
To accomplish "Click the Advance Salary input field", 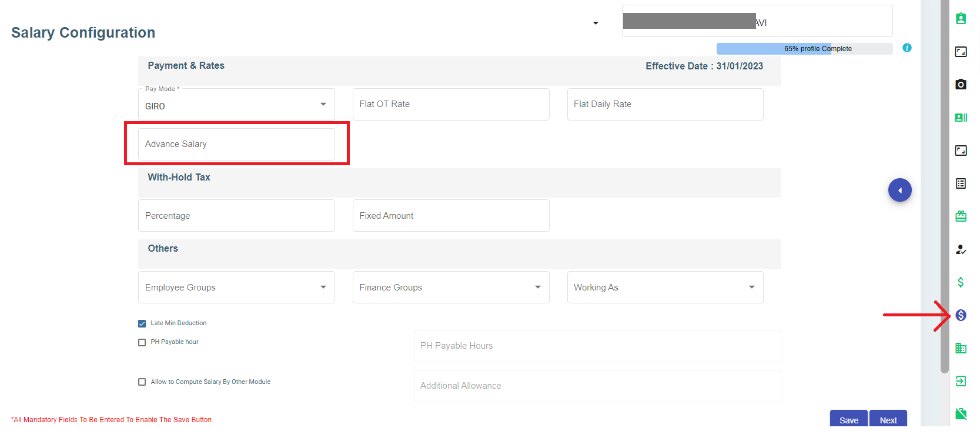I will pyautogui.click(x=236, y=144).
